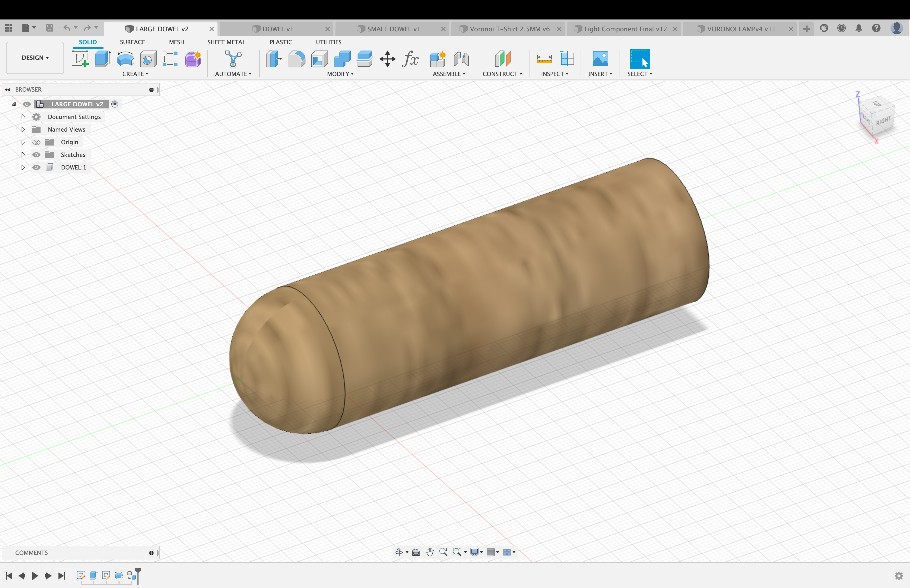910x588 pixels.
Task: Expand the Origin folder in browser
Action: 23,142
